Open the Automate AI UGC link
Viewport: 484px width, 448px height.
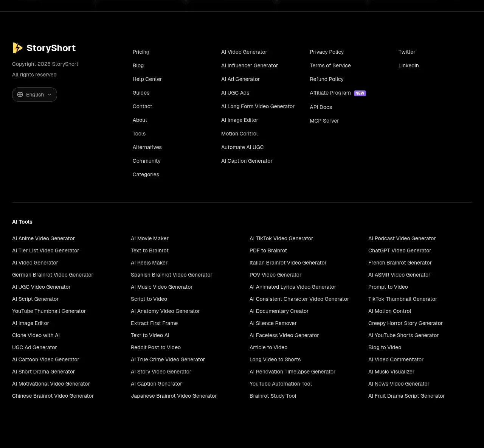242,147
